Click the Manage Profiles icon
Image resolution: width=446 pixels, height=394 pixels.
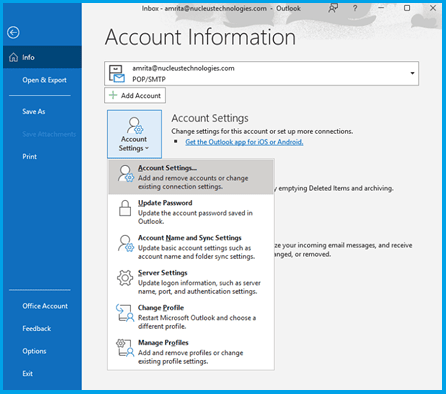(125, 348)
